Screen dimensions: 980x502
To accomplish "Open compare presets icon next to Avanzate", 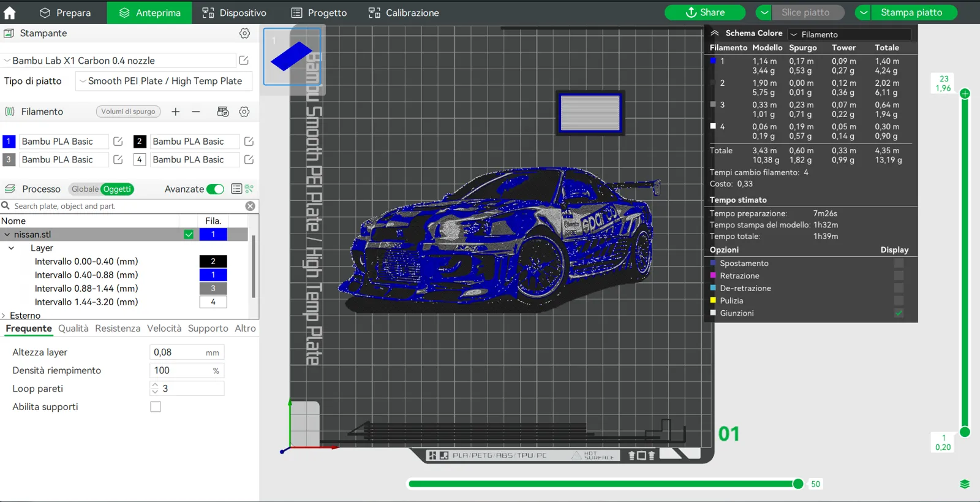I will pos(249,189).
